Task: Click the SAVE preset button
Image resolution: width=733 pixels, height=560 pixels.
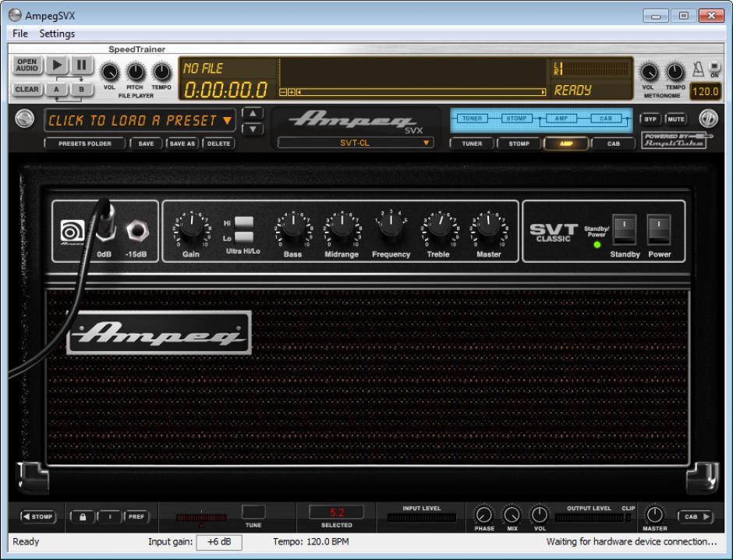Action: point(146,144)
